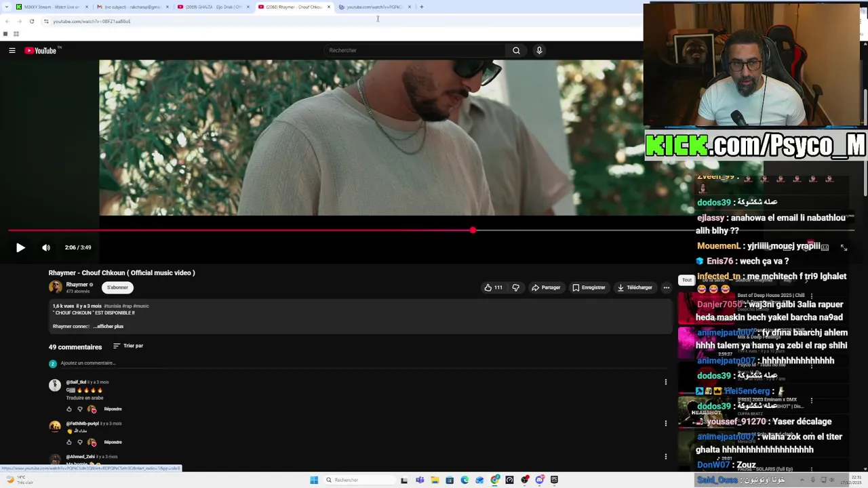This screenshot has width=868, height=488.
Task: Click the #tunisia hashtag
Action: click(112, 306)
